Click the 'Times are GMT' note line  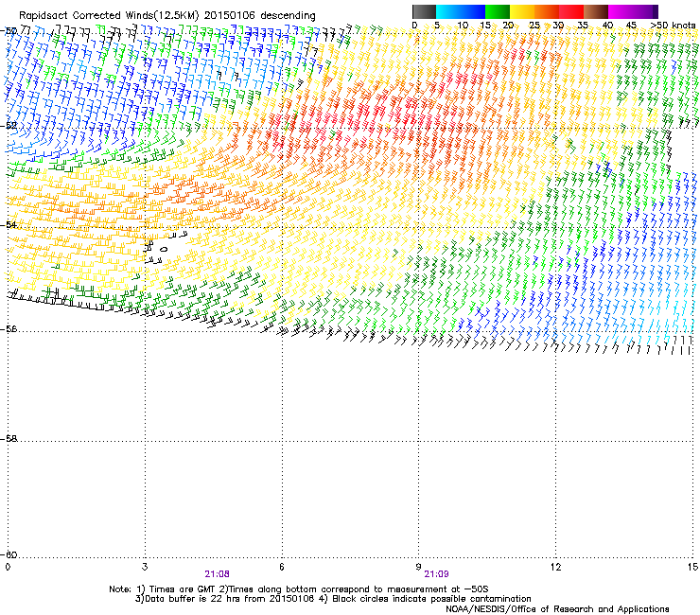tap(299, 589)
